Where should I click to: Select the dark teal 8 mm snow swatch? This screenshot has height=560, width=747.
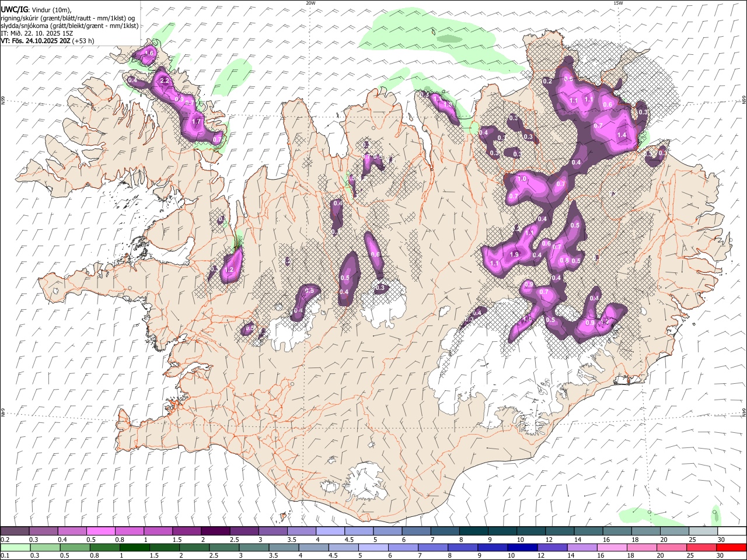coord(473,531)
